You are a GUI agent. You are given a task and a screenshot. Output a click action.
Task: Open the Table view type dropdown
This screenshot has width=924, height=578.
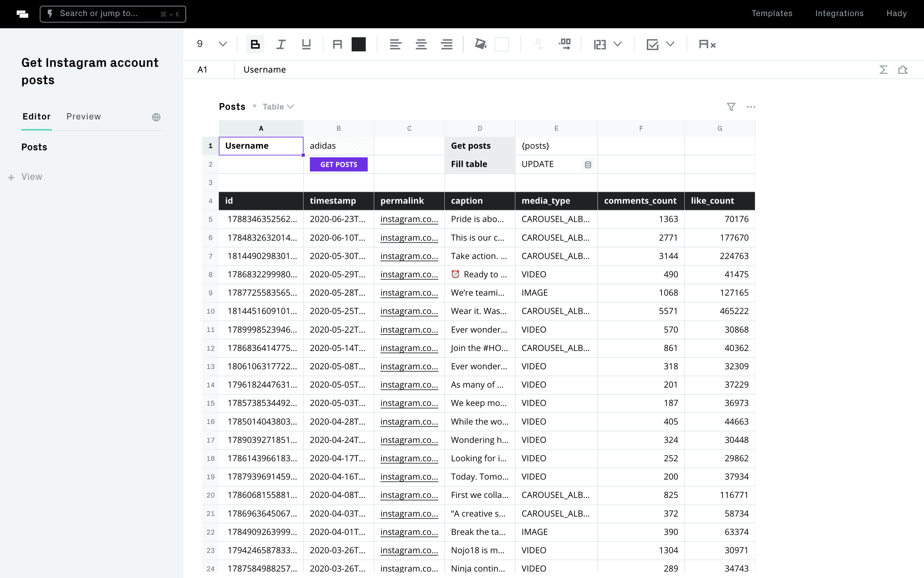[x=278, y=107]
